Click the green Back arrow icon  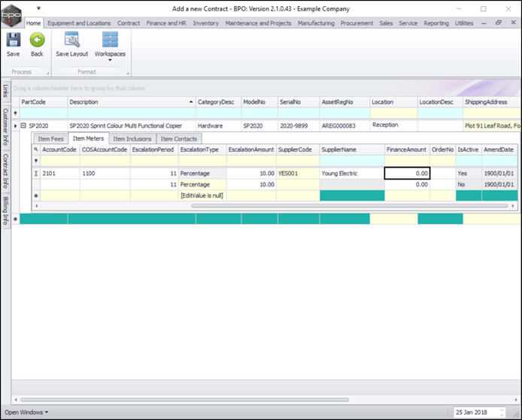pos(37,41)
